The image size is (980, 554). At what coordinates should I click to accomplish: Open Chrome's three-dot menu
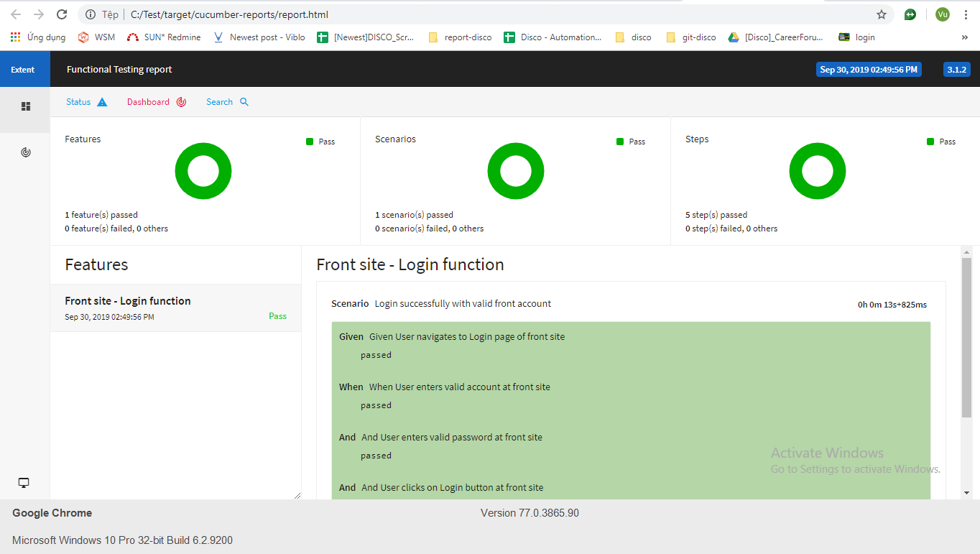(x=966, y=14)
